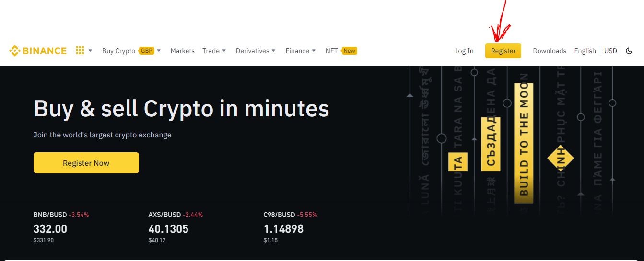644x261 pixels.
Task: Click the $40.12 value
Action: (x=157, y=240)
